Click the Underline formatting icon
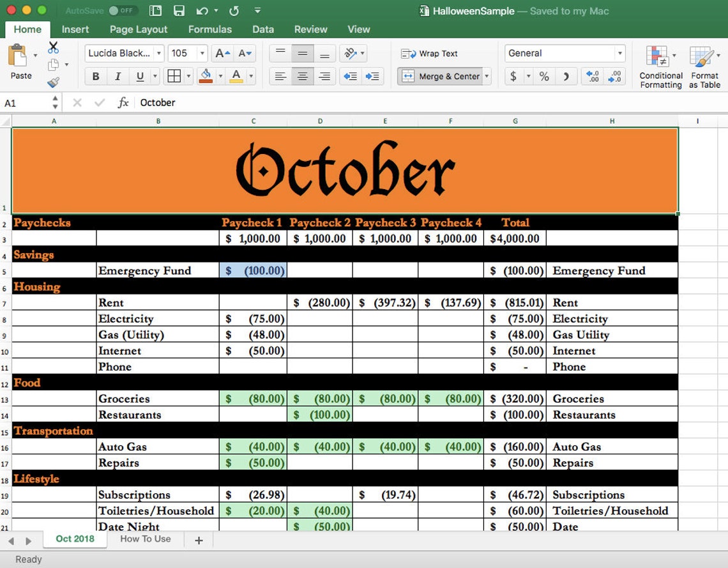 (x=140, y=76)
